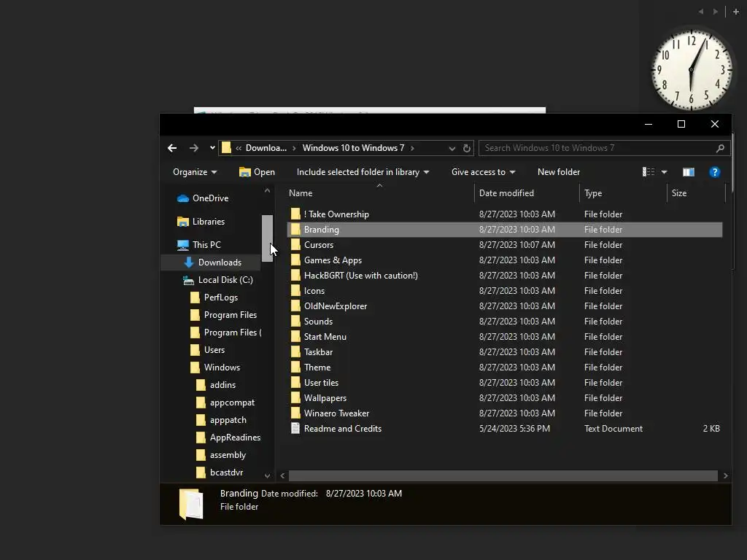Click the Open toolbar button

pyautogui.click(x=257, y=172)
